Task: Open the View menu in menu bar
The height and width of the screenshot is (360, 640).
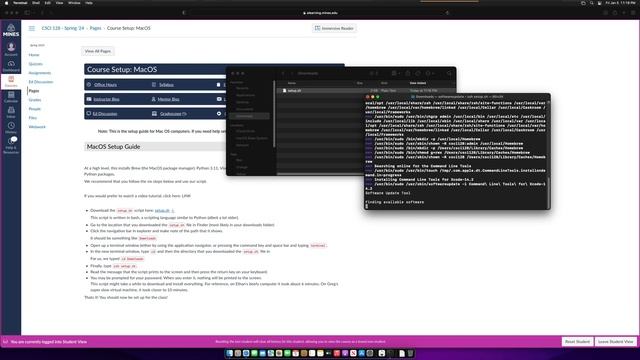Action: pos(60,3)
